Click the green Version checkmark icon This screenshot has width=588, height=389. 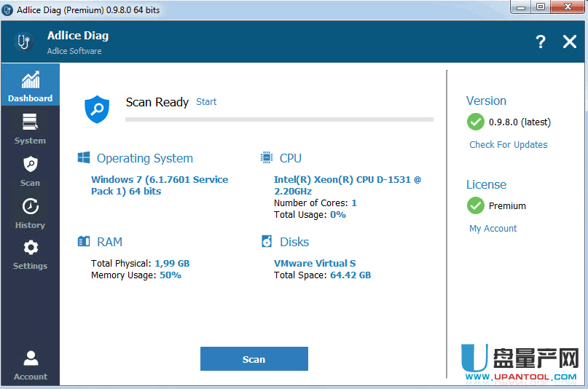476,122
